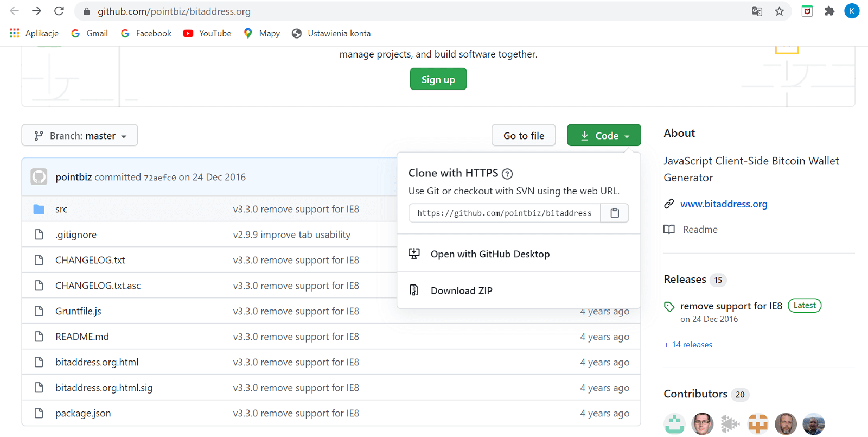Click the orange pixel contributor avatar

(758, 424)
